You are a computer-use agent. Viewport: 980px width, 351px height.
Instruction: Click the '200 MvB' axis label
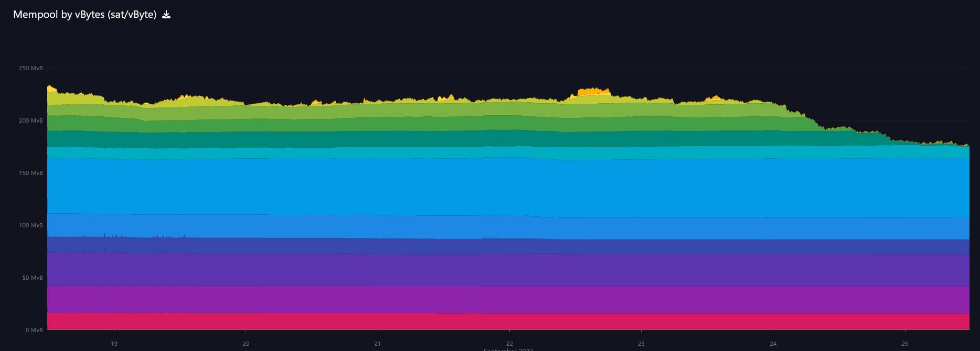[31, 120]
